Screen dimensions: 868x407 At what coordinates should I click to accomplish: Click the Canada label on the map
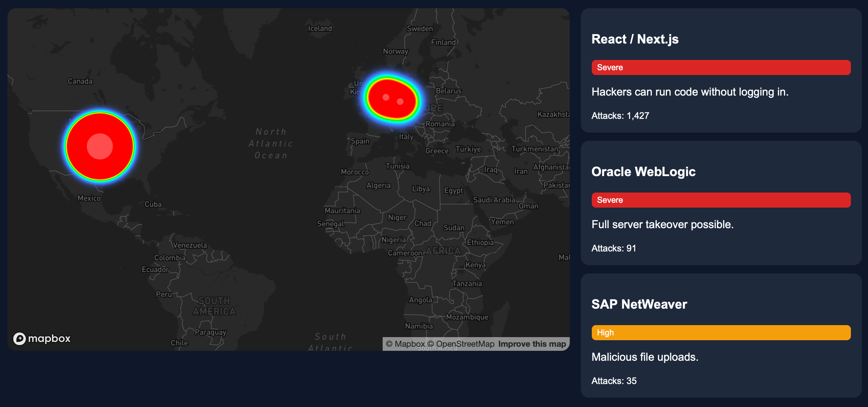point(80,81)
